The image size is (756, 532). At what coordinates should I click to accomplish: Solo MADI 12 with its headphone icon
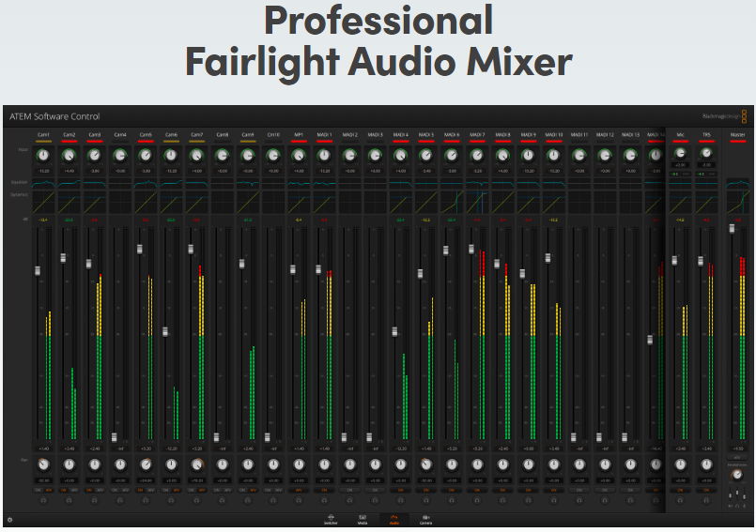tap(605, 501)
